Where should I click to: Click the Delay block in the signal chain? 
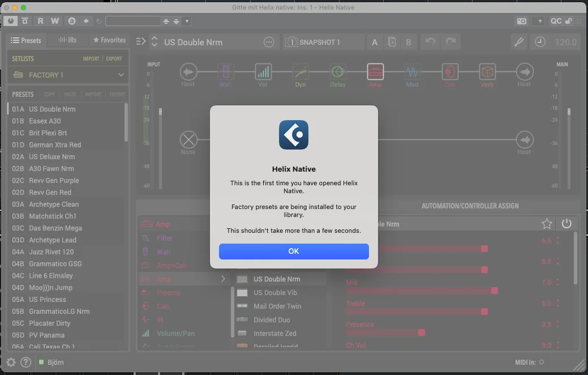tap(338, 72)
